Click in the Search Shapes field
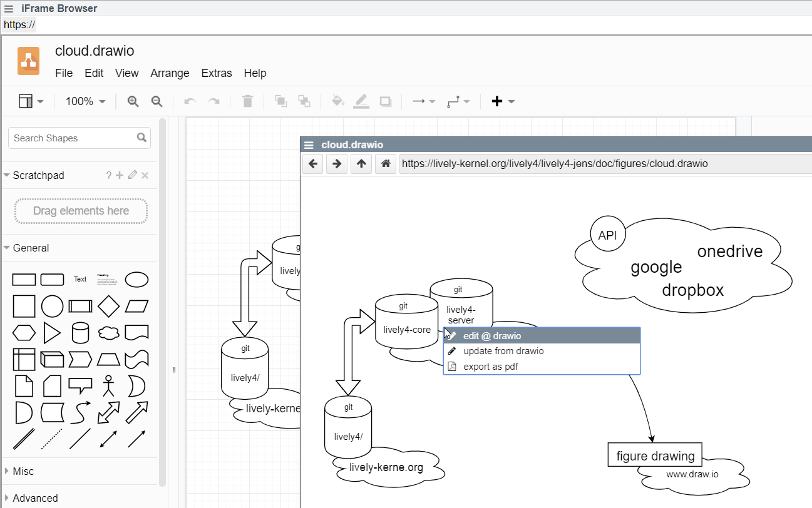812x508 pixels. pyautogui.click(x=72, y=138)
